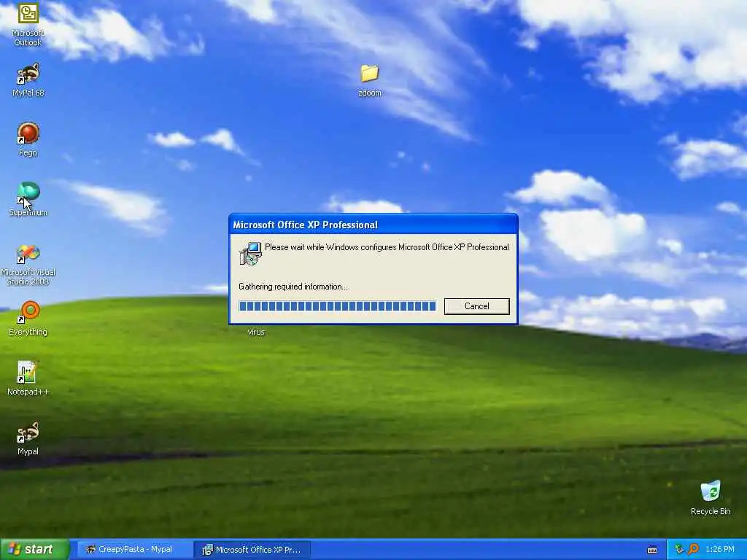The width and height of the screenshot is (747, 560).
Task: Click 'Gathering required information...' status text
Action: (x=293, y=287)
